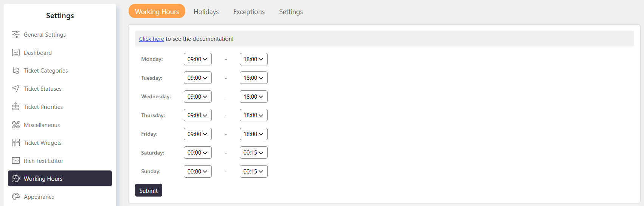Click the Working Hours clock icon

point(16,178)
